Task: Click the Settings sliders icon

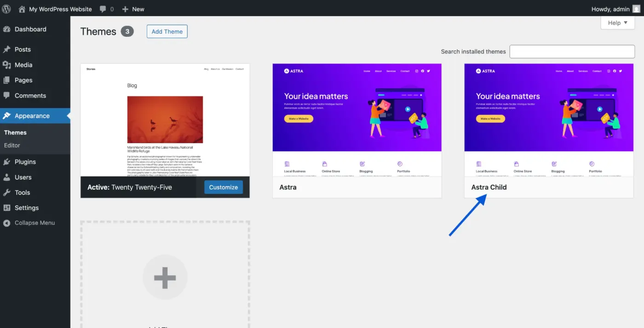Action: tap(7, 208)
